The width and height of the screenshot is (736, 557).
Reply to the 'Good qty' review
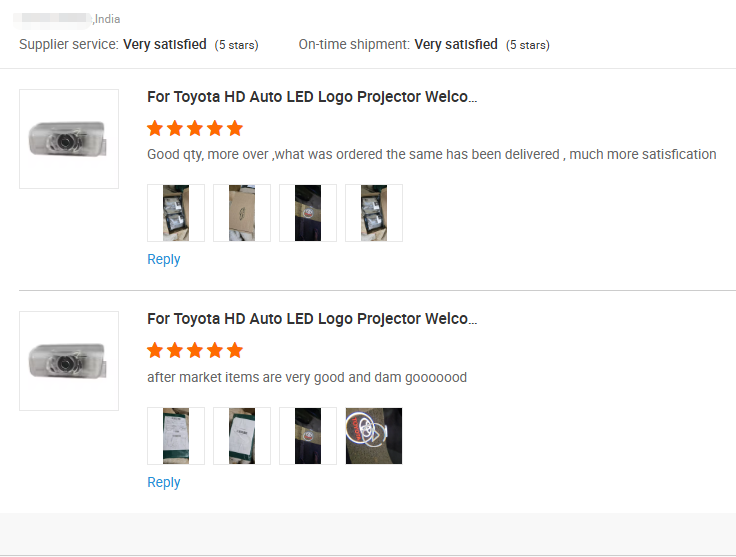pyautogui.click(x=163, y=259)
